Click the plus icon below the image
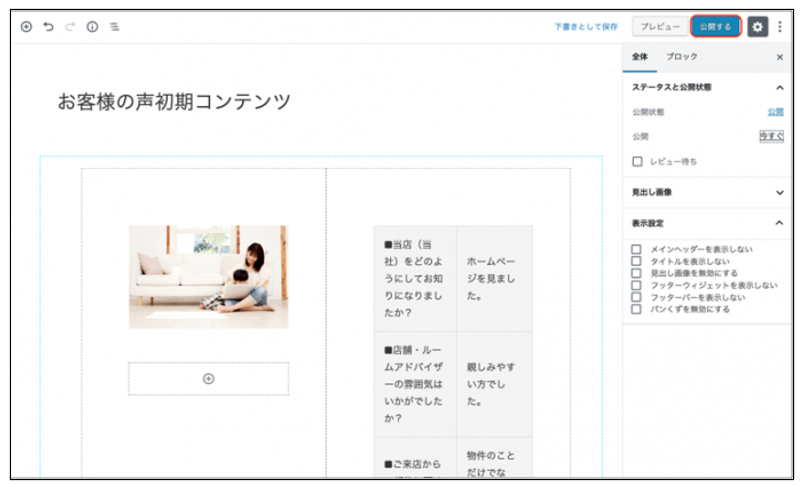Screen dimensions: 803x486 click(x=208, y=379)
